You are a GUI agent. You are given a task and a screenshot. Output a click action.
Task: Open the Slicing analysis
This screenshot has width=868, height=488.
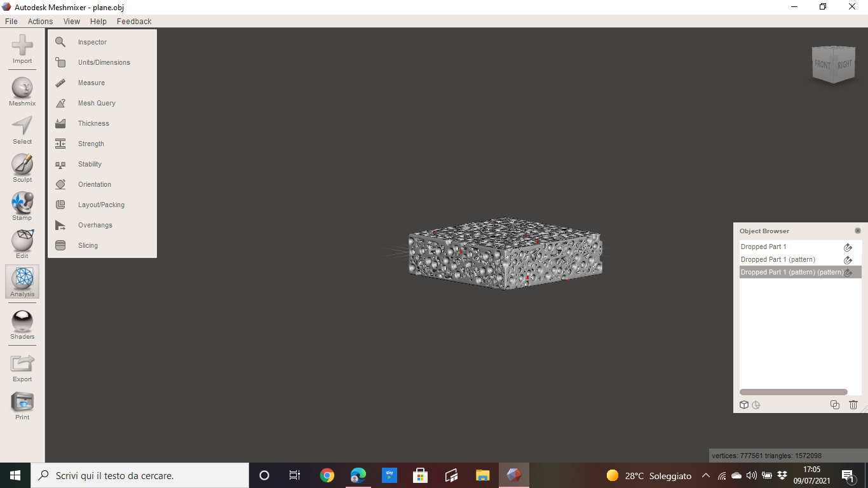point(88,245)
